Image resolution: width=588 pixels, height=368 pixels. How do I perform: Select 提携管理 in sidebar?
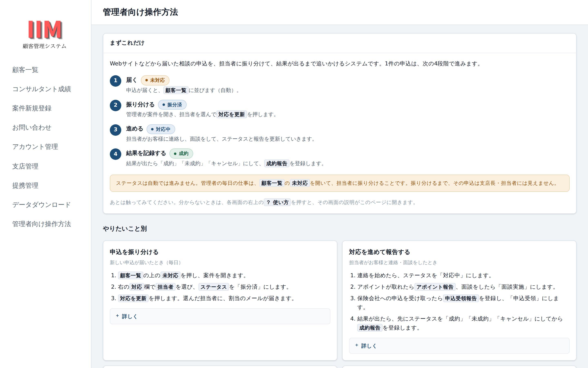tap(25, 185)
